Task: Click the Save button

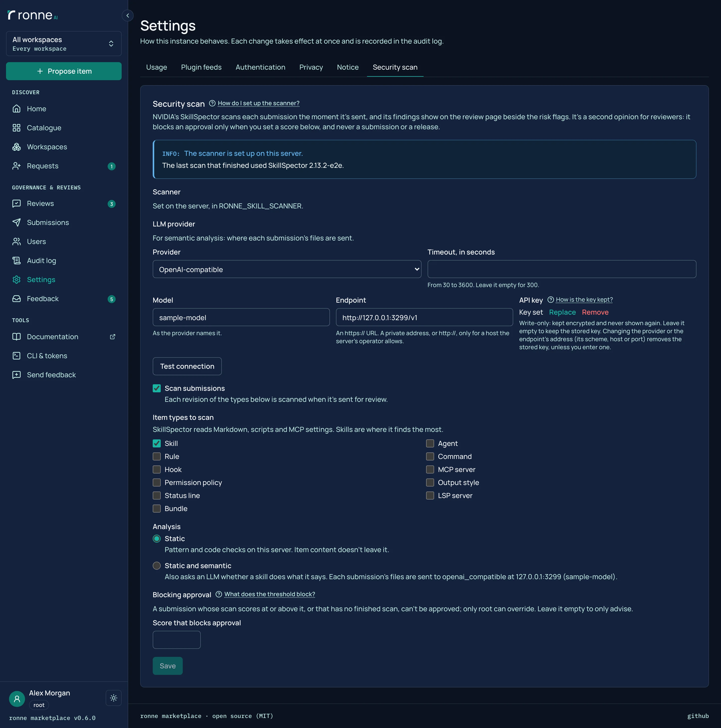Action: [x=167, y=666]
